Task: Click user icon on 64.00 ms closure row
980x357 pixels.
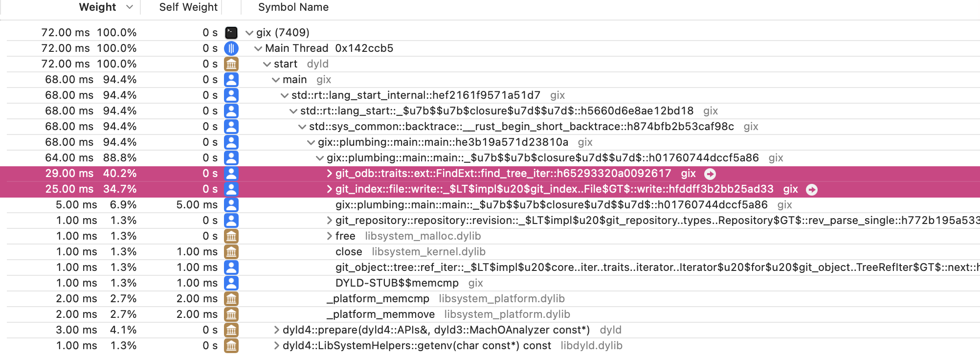Action: [231, 158]
